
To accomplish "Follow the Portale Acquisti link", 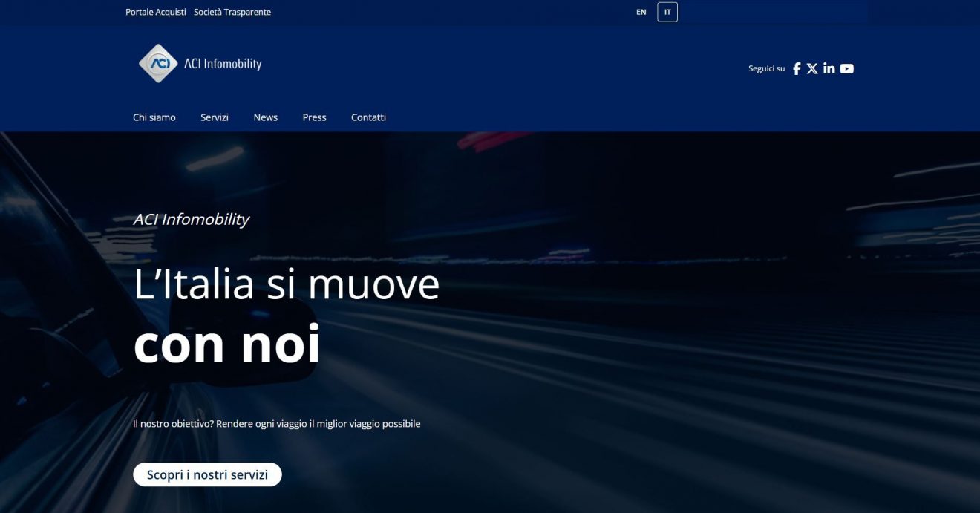I will pos(156,12).
